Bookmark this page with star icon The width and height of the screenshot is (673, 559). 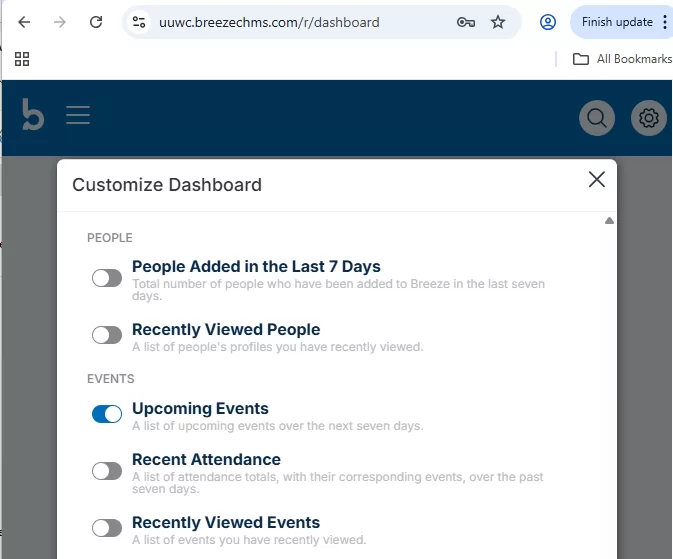click(x=498, y=22)
